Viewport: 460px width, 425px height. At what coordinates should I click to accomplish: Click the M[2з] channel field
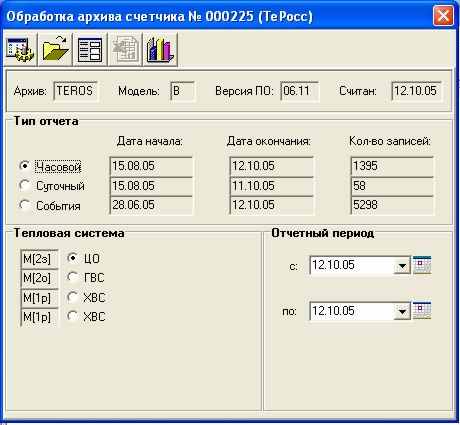[x=39, y=259]
